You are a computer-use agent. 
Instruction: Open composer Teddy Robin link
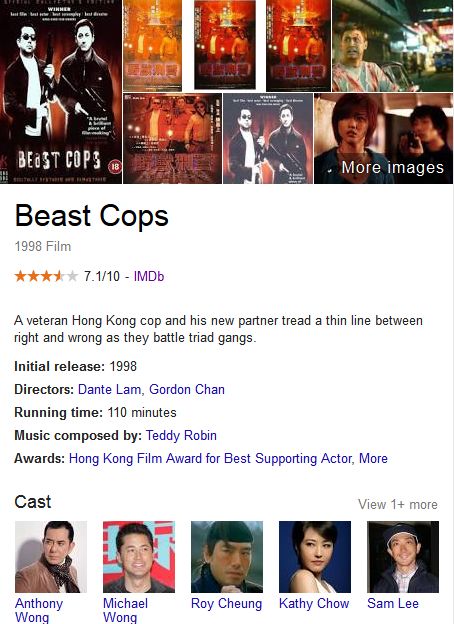coord(181,435)
